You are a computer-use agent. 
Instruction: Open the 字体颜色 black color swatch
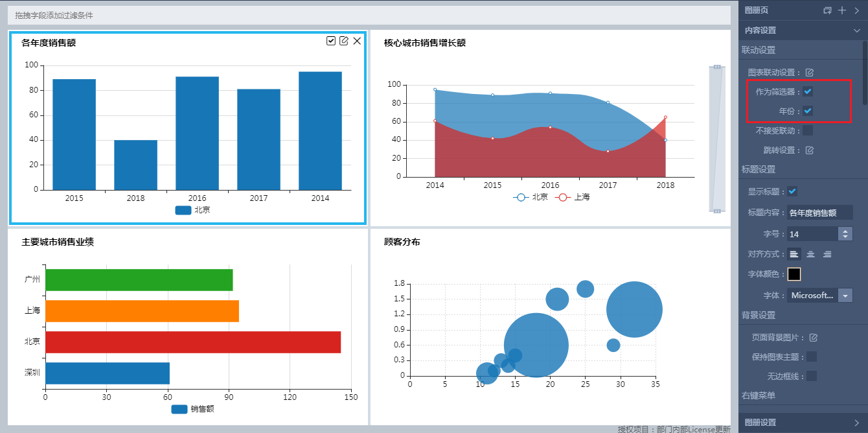pos(794,274)
